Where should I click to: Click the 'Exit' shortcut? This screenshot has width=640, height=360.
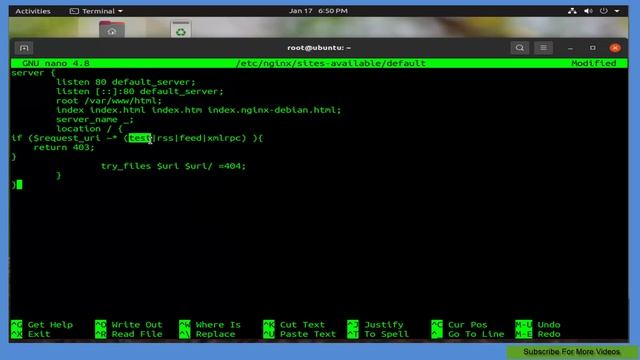[31, 334]
